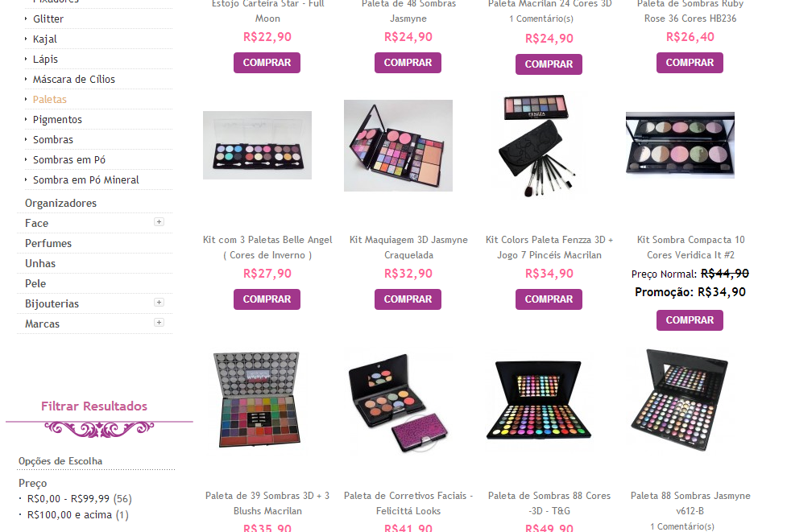Click COMPRAR for Kit Maquiagem 3D Jasmyne
Viewport: 787px width, 532px height.
pos(408,299)
